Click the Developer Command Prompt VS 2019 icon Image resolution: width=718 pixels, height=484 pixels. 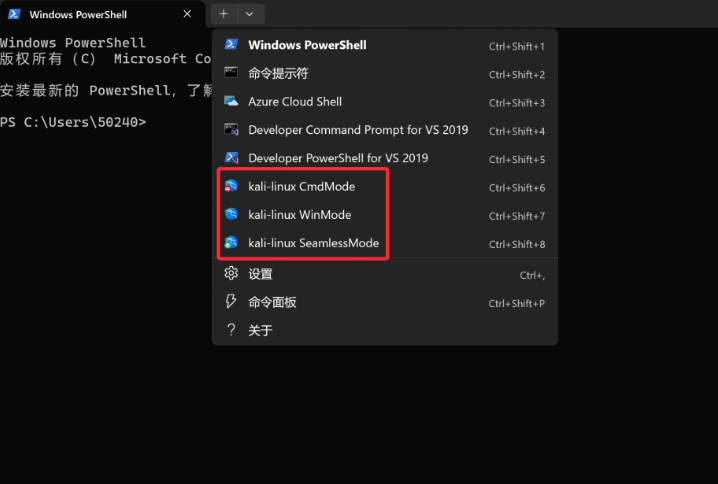click(x=231, y=130)
